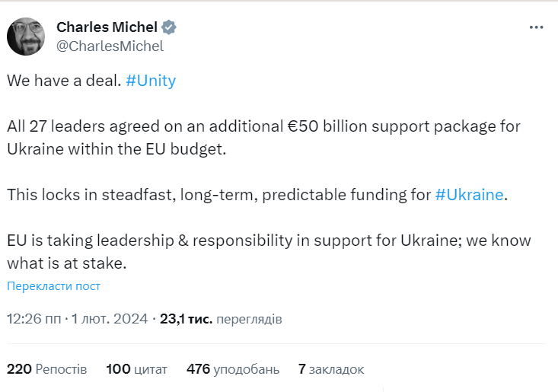The image size is (558, 392).
Task: Open the 7 закладок bookmarks count
Action: pyautogui.click(x=331, y=369)
